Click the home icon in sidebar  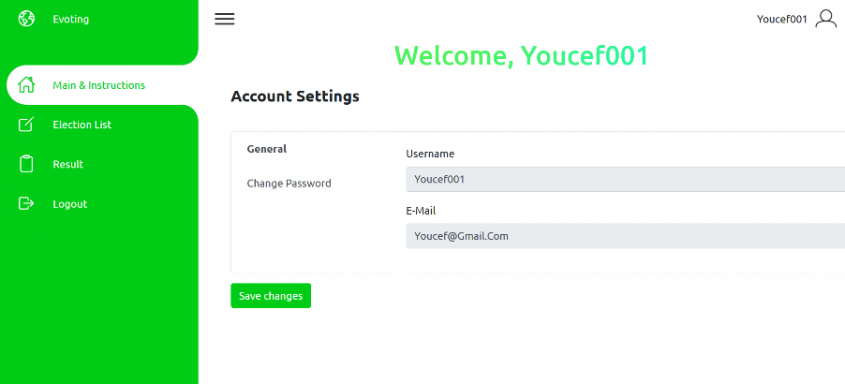click(26, 85)
